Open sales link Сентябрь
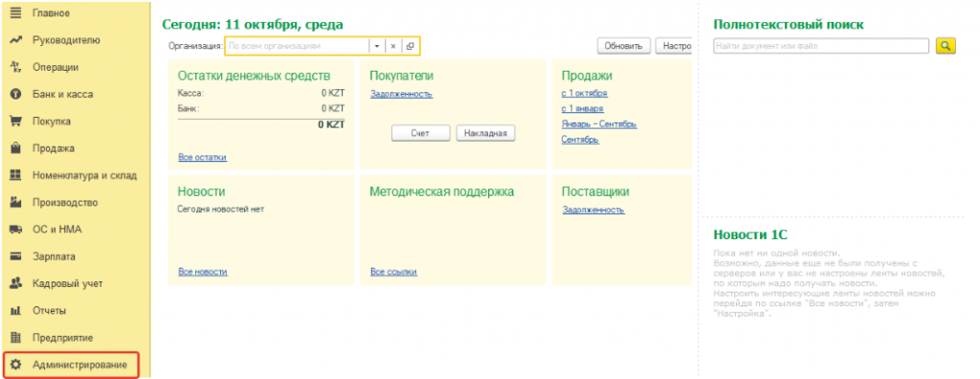 pyautogui.click(x=580, y=140)
